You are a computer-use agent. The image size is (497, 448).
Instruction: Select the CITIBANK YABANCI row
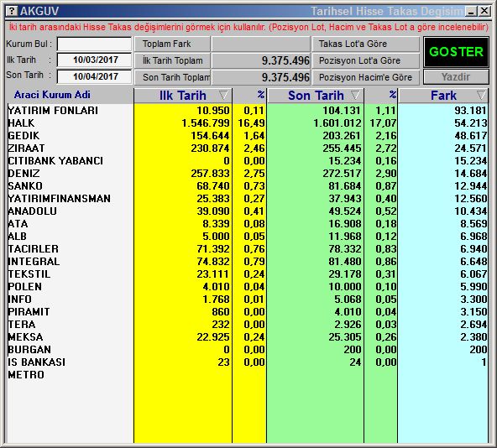(x=247, y=160)
